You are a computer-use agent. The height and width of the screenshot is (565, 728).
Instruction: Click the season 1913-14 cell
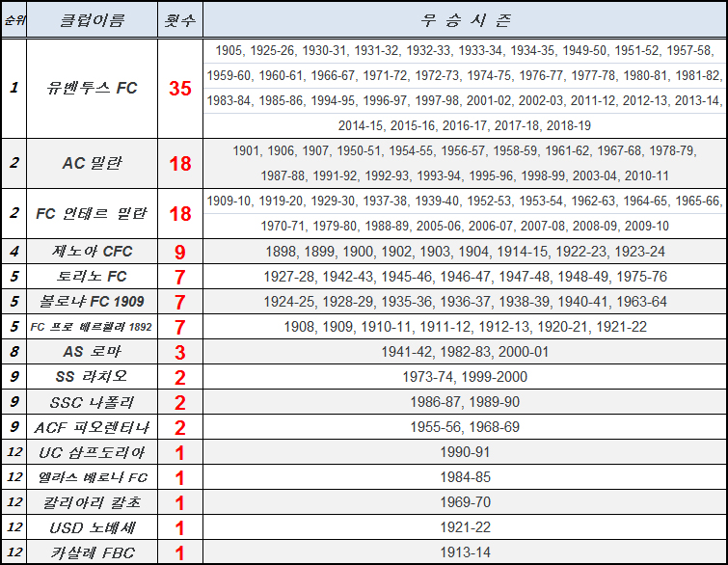coord(465,552)
